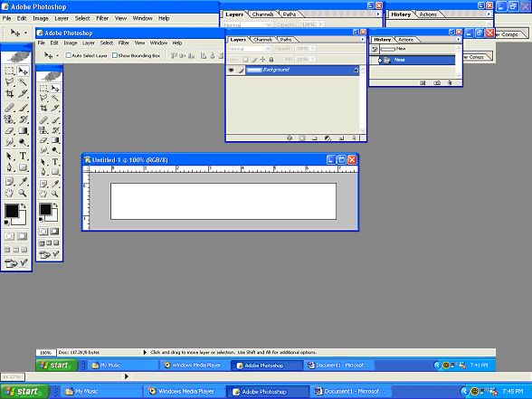The width and height of the screenshot is (532, 399).
Task: Click the trash icon at the History panel bottom
Action: tap(450, 82)
